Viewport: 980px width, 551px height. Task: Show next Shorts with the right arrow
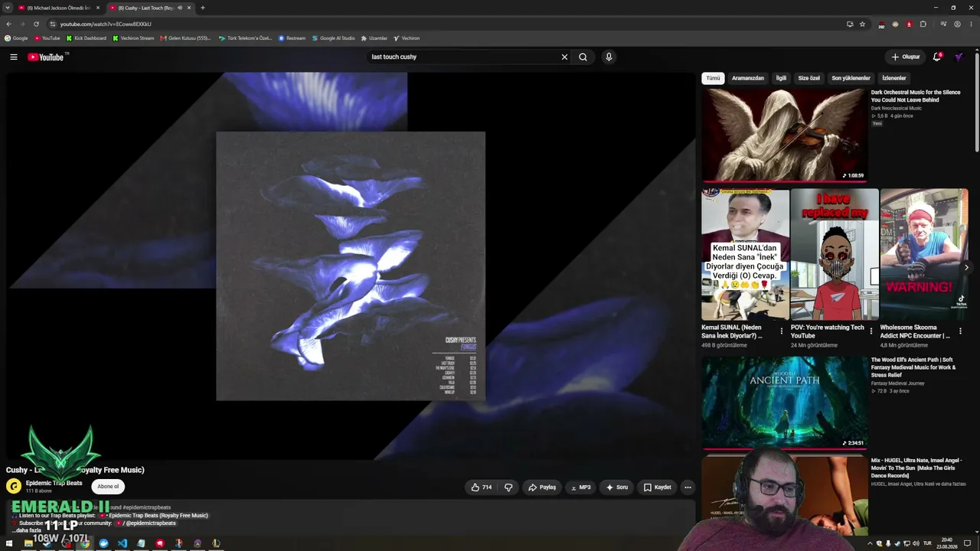pos(966,268)
